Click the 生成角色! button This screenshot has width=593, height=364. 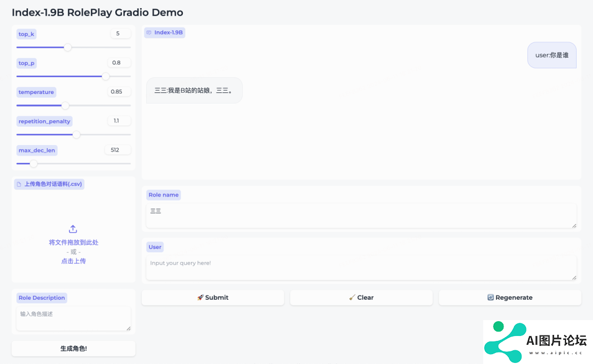74,349
